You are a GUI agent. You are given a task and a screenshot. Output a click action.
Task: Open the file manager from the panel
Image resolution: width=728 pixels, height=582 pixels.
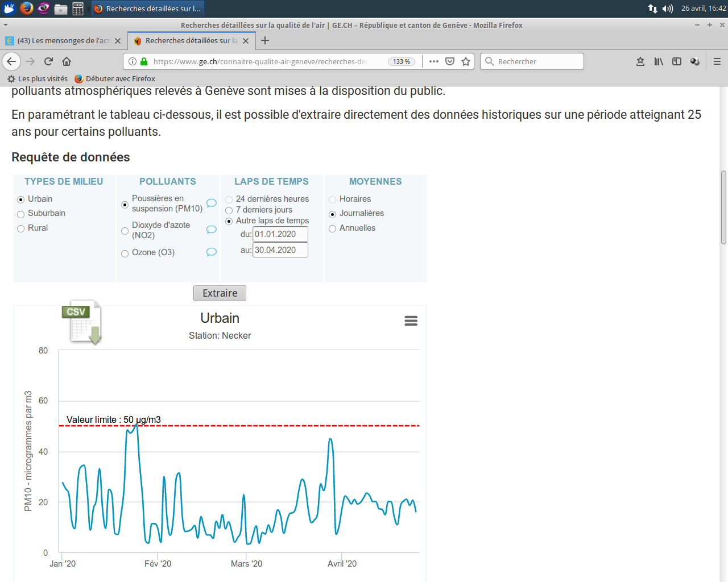(61, 9)
